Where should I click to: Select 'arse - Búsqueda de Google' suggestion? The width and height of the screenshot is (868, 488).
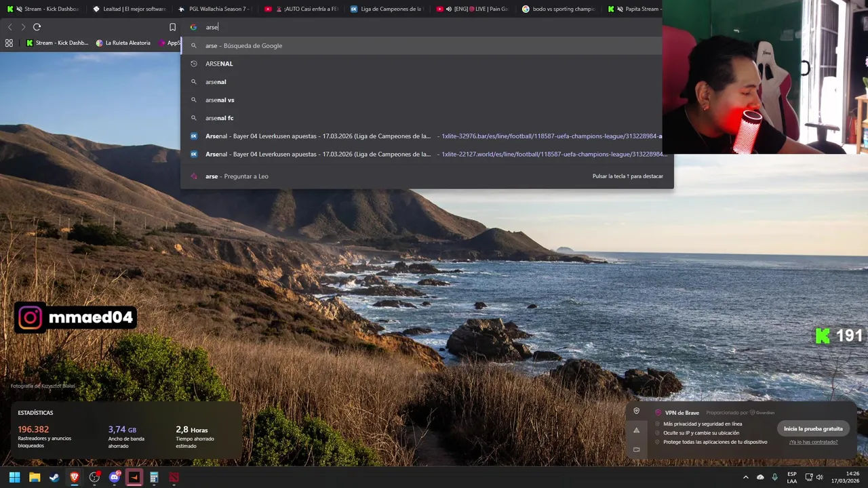point(427,45)
